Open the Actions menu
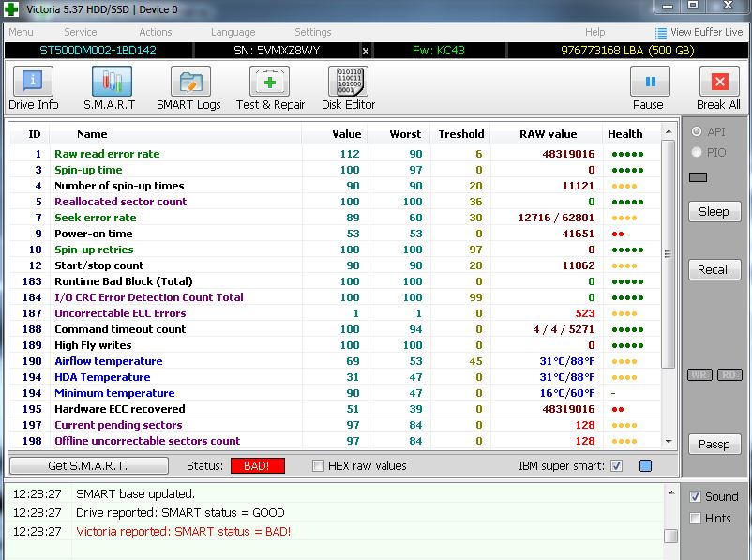 point(156,32)
